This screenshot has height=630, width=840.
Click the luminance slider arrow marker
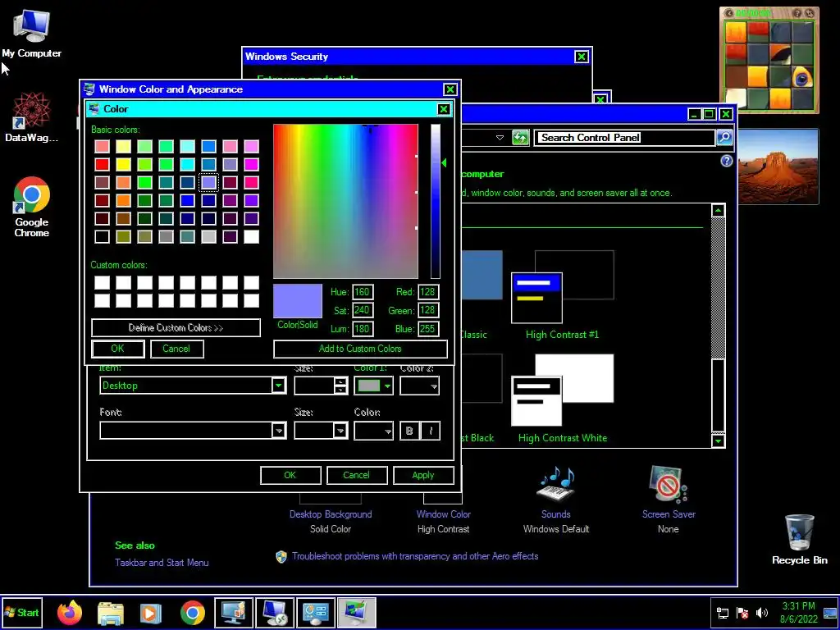point(444,163)
